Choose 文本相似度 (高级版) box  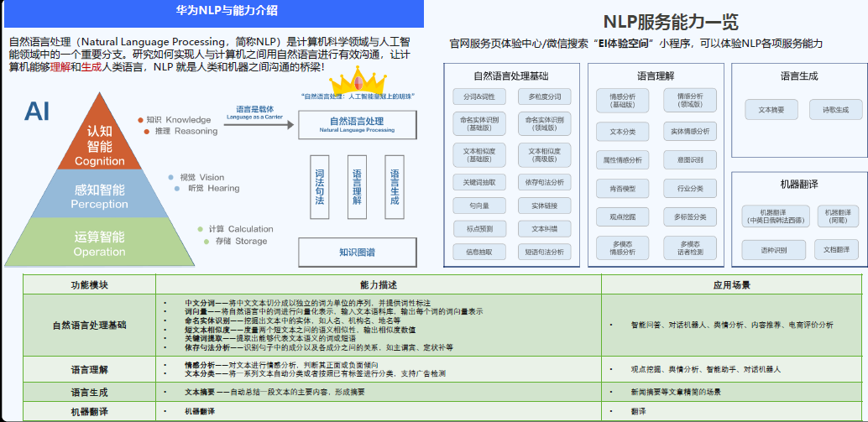point(545,155)
